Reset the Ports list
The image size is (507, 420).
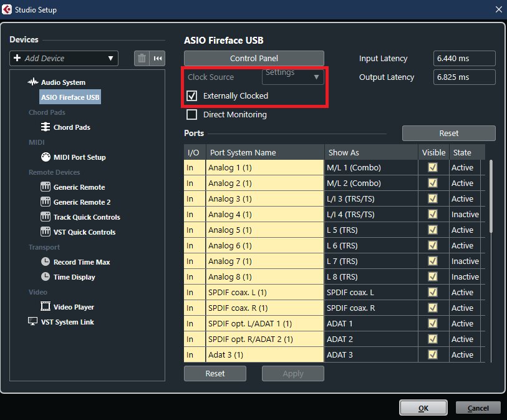point(448,133)
